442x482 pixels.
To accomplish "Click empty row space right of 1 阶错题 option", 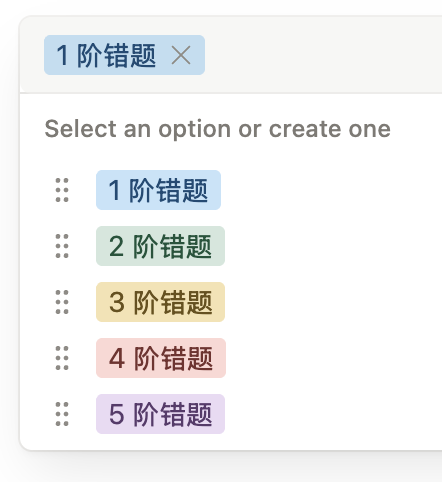I will click(x=332, y=190).
